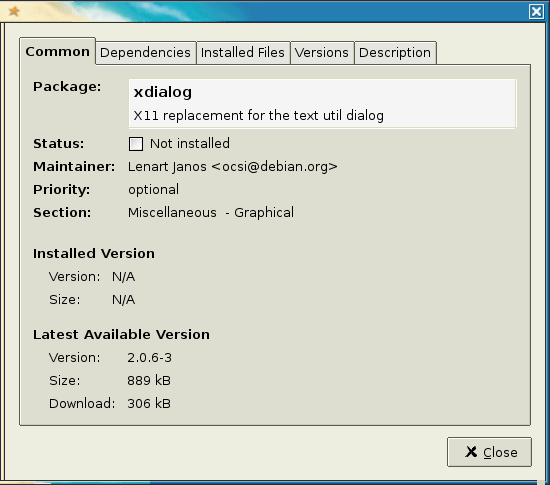550x485 pixels.
Task: Open the Installed Files tab
Action: pyautogui.click(x=243, y=53)
